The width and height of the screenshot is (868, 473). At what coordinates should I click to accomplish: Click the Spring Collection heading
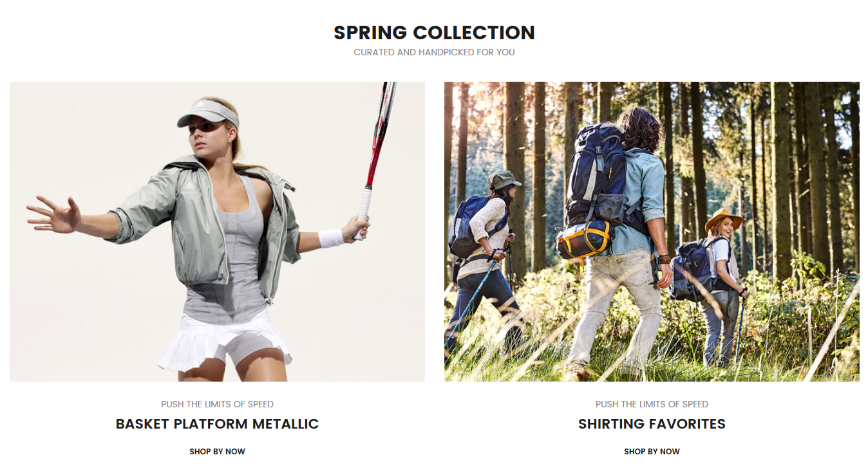point(434,33)
